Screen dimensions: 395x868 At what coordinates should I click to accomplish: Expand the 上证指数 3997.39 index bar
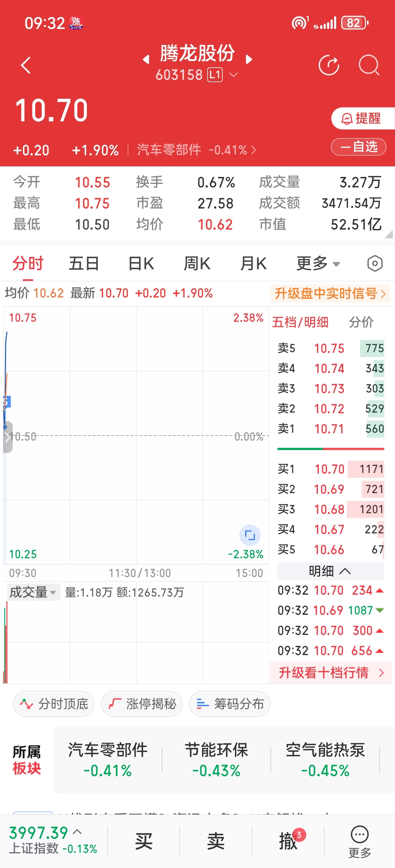[53, 840]
